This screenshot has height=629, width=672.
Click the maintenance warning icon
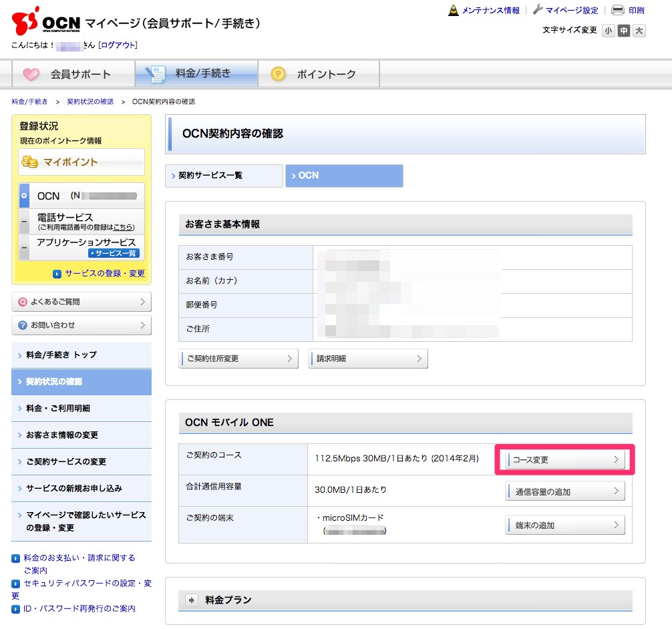tap(453, 10)
